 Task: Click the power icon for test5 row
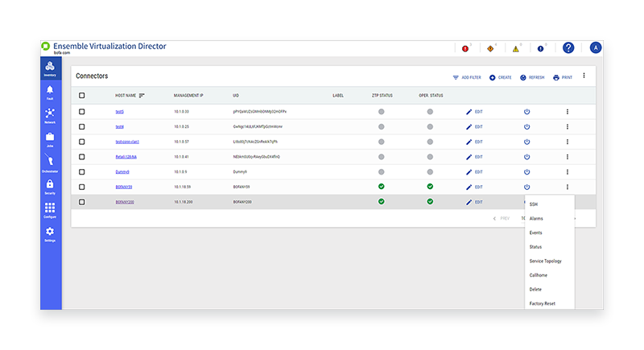point(526,111)
